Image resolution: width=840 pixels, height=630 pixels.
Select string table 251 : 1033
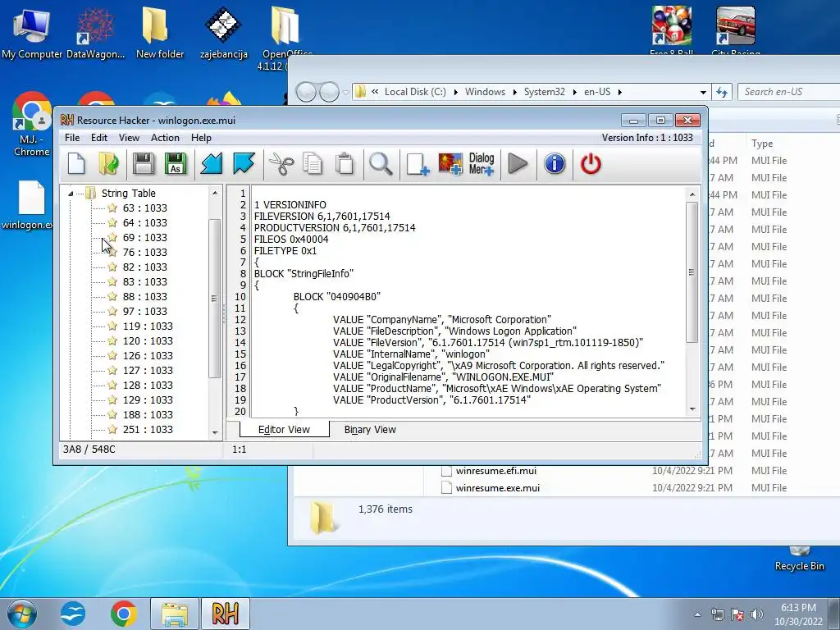coord(148,430)
